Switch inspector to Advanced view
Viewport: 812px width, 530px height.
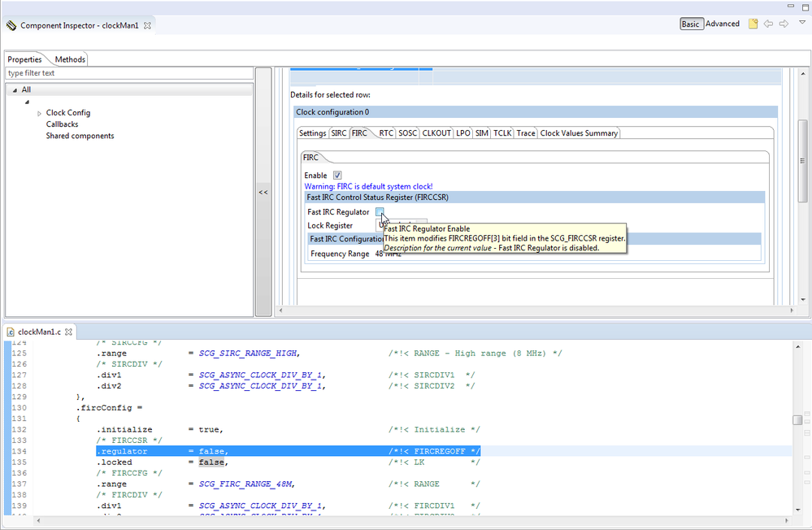point(723,24)
